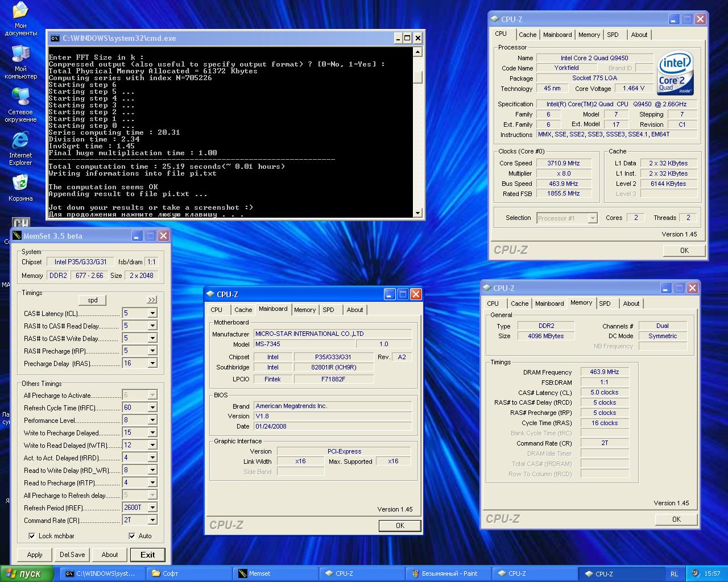Image resolution: width=728 pixels, height=582 pixels.
Task: Click Apply in MemSet
Action: pyautogui.click(x=35, y=555)
